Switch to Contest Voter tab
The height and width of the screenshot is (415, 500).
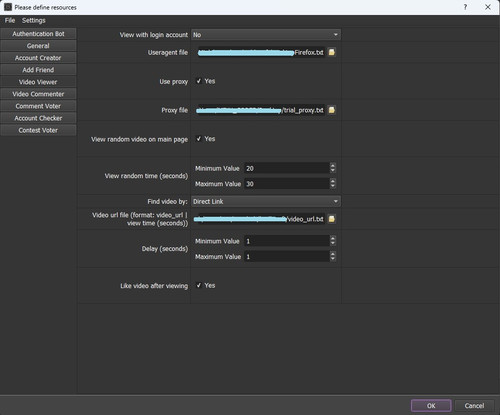pos(38,130)
